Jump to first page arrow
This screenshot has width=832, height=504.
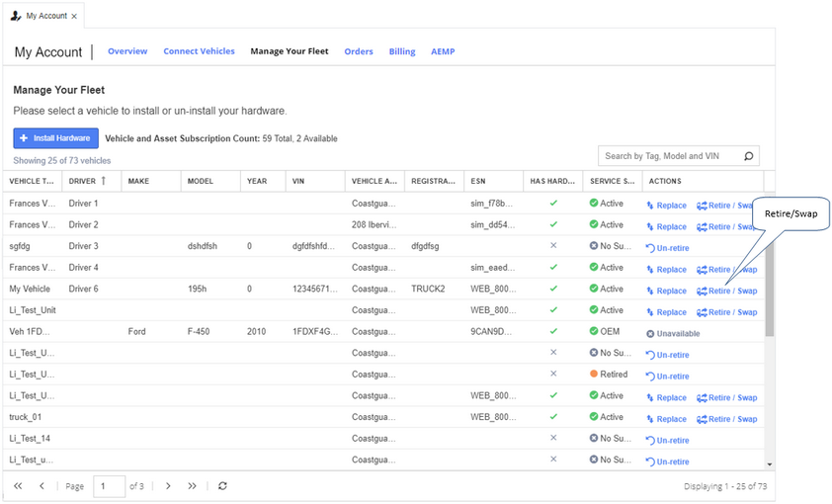[x=18, y=486]
